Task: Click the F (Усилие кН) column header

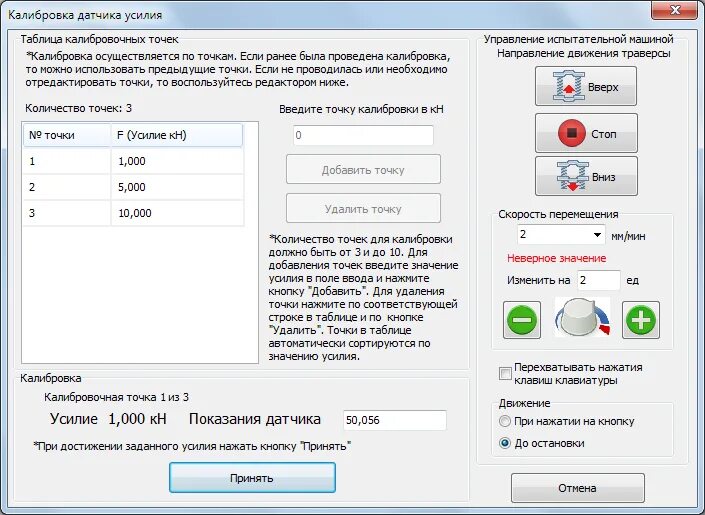Action: pos(177,135)
